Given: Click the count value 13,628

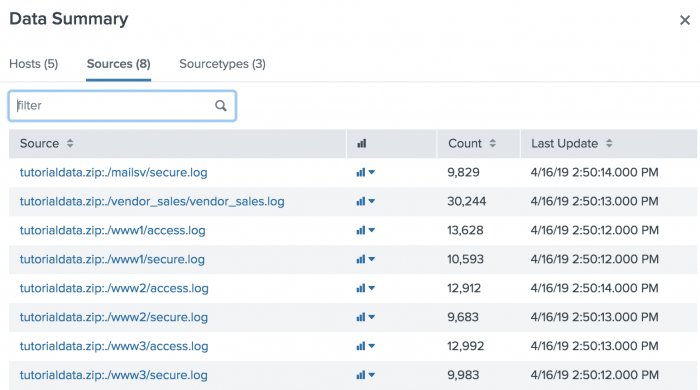Looking at the screenshot, I should click(x=465, y=230).
